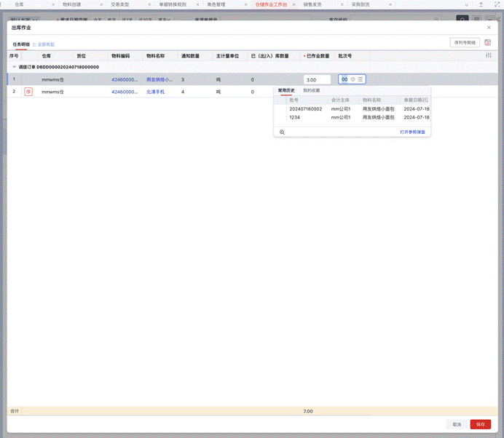Open the 序列号明细 button
Viewport: 504px width, 438px height.
tap(465, 43)
